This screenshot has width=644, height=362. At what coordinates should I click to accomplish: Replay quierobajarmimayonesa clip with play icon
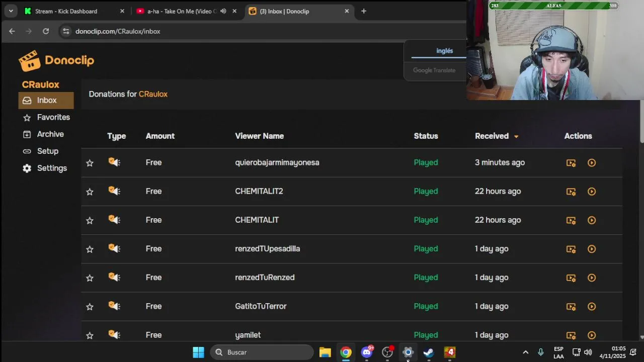(x=592, y=162)
